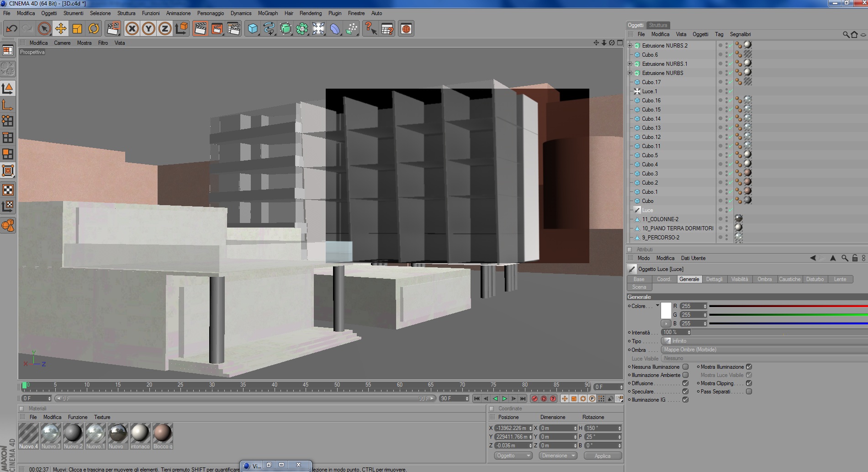Open the spline drawing tool icon

click(x=269, y=29)
